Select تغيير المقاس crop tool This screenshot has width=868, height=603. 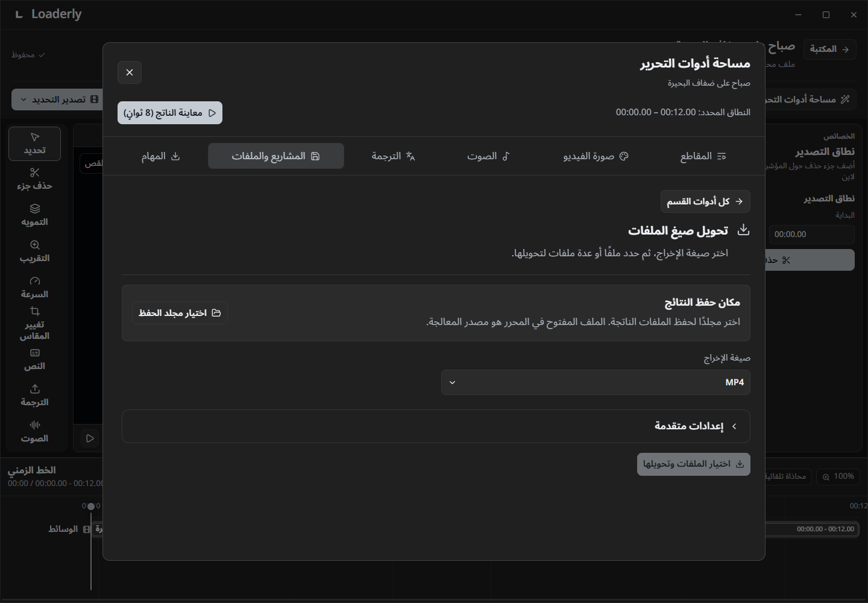[34, 324]
